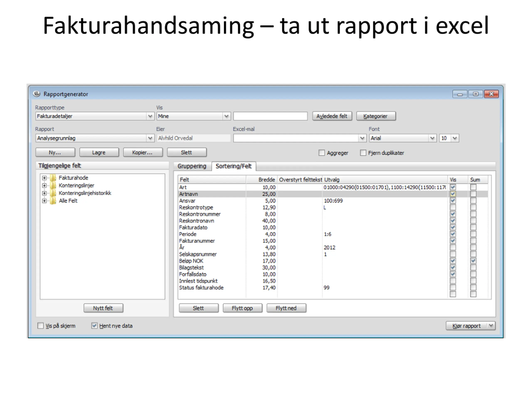Click the Utvalg value 99 for Status fakturahode
This screenshot has height=399, width=532.
coord(327,288)
